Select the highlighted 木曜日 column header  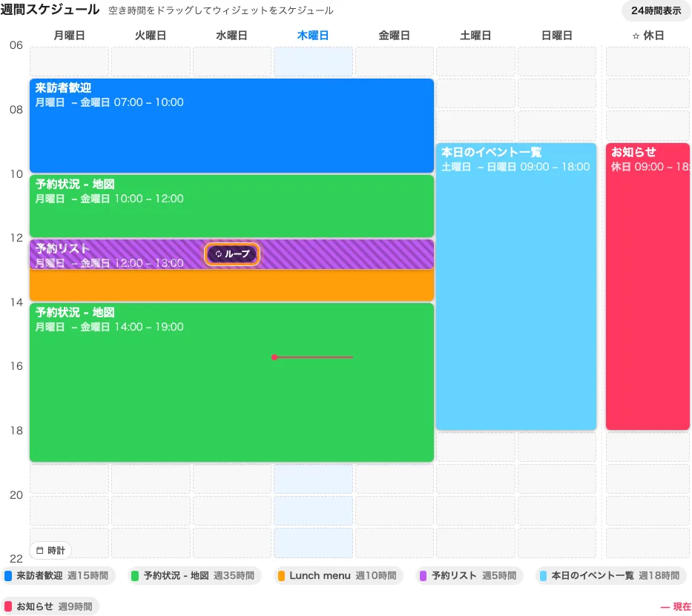pos(313,36)
